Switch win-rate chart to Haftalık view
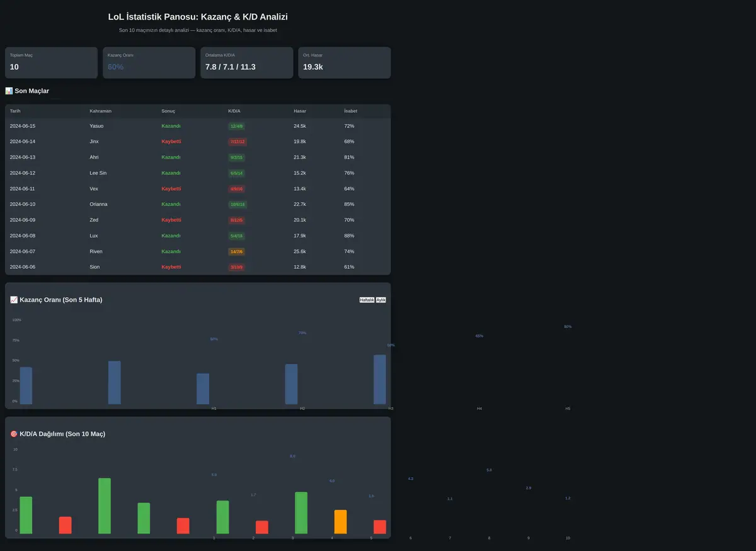The width and height of the screenshot is (756, 551). click(x=367, y=300)
